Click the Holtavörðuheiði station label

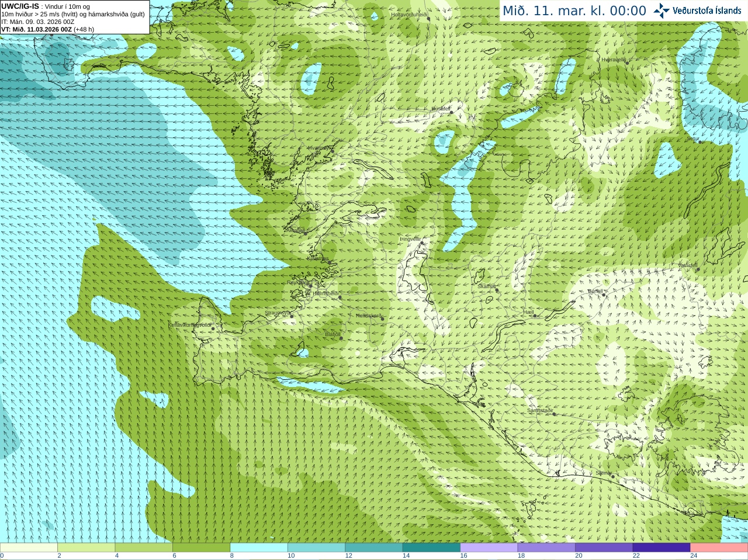tap(410, 14)
